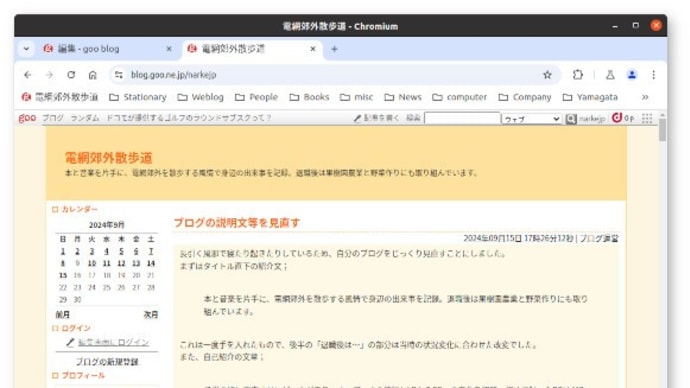Open the ブログ運営 category link
The width and height of the screenshot is (690, 388).
pyautogui.click(x=599, y=238)
